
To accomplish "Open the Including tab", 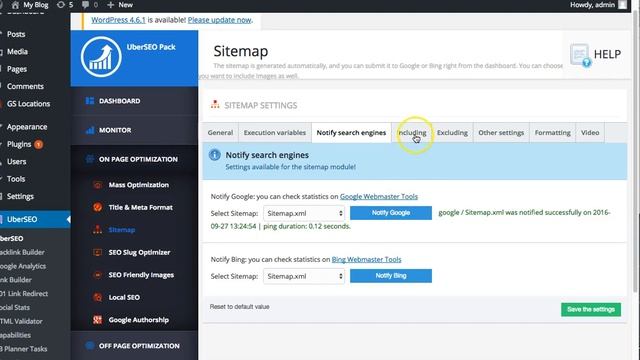I will [412, 133].
